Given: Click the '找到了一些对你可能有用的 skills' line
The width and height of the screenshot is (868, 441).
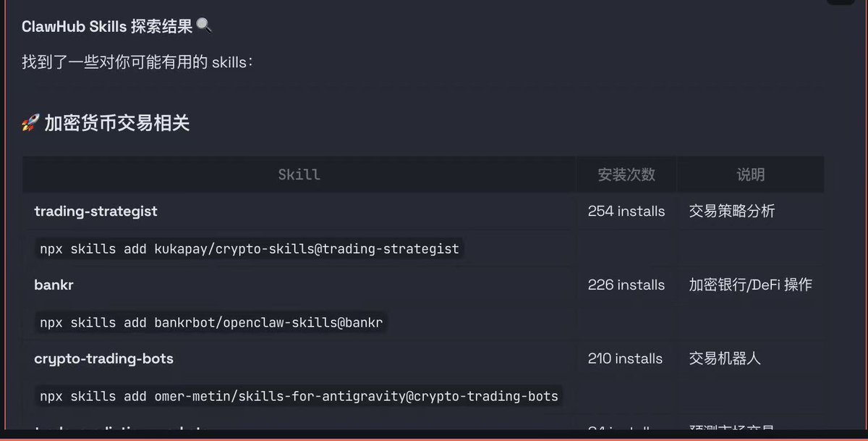Looking at the screenshot, I should [137, 62].
